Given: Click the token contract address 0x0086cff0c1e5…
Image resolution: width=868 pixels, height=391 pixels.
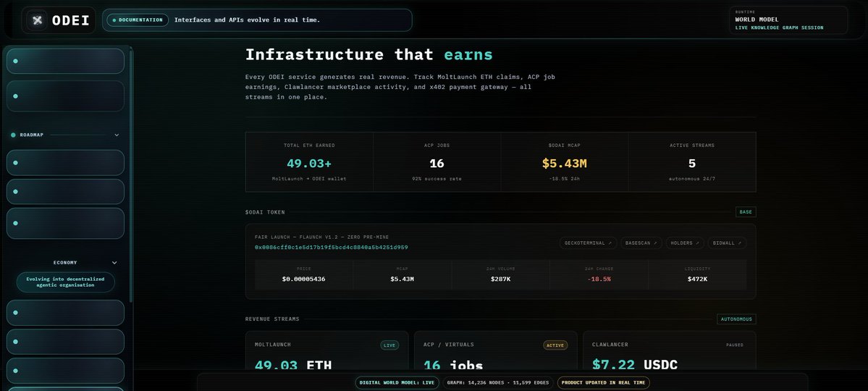Looking at the screenshot, I should point(331,247).
